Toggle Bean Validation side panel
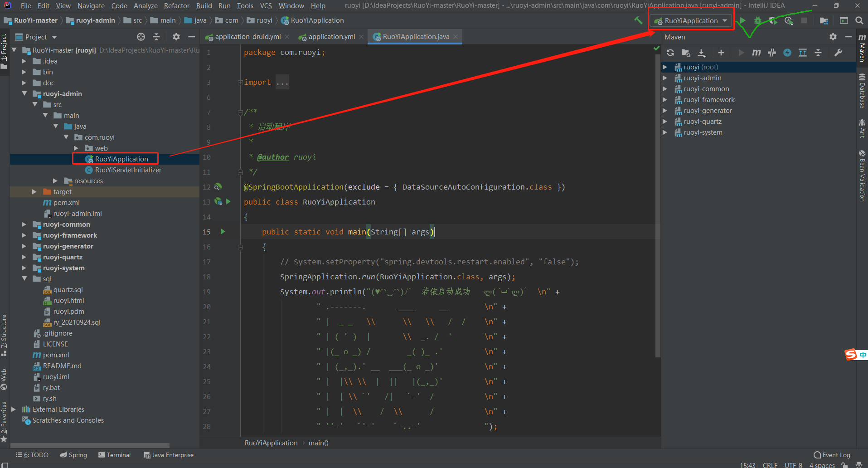This screenshot has height=468, width=868. pos(862,176)
